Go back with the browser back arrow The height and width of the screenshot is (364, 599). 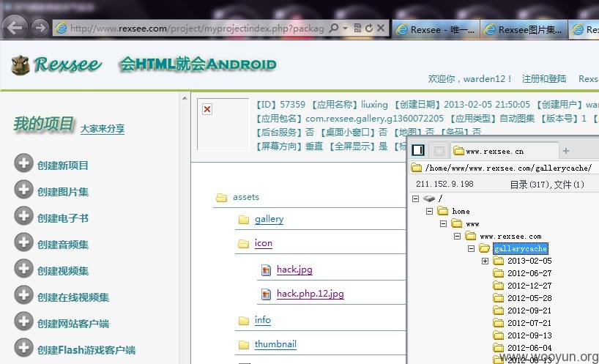point(15,28)
